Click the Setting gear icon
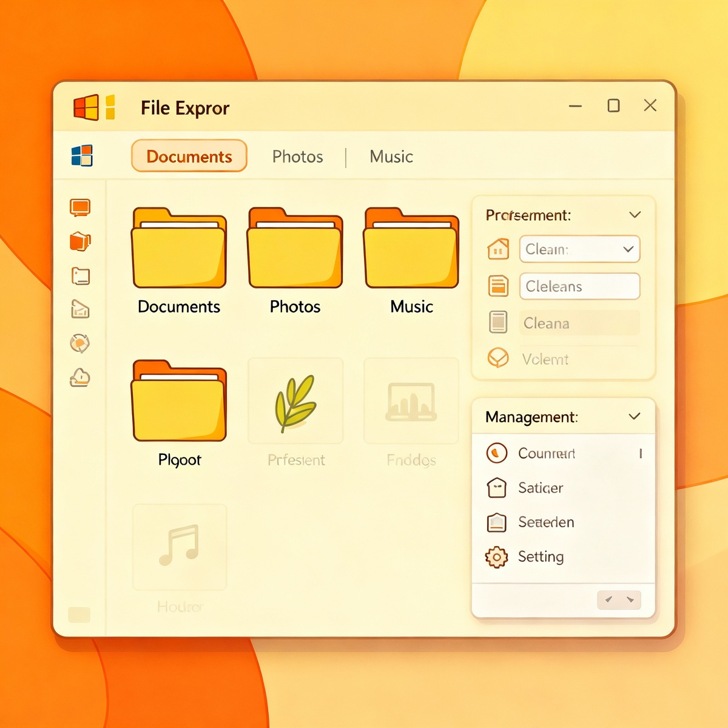 click(x=496, y=556)
